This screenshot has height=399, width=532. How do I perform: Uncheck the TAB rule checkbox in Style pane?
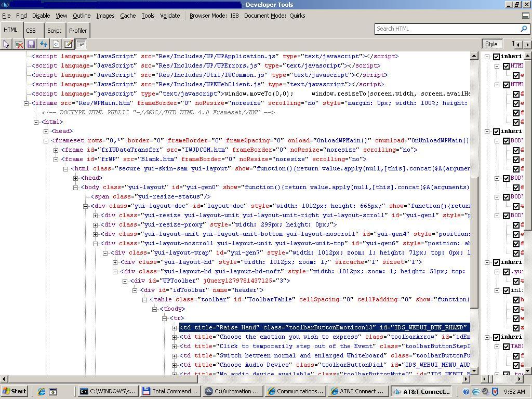[506, 347]
